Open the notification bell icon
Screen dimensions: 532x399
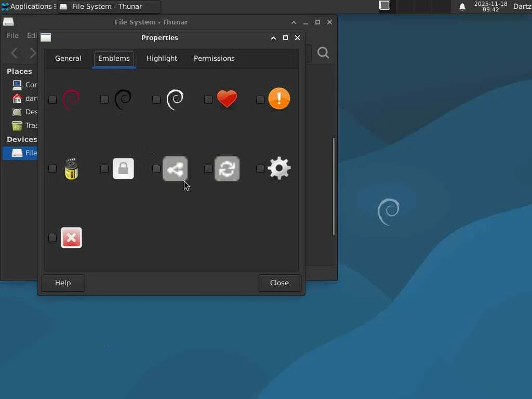pos(462,7)
